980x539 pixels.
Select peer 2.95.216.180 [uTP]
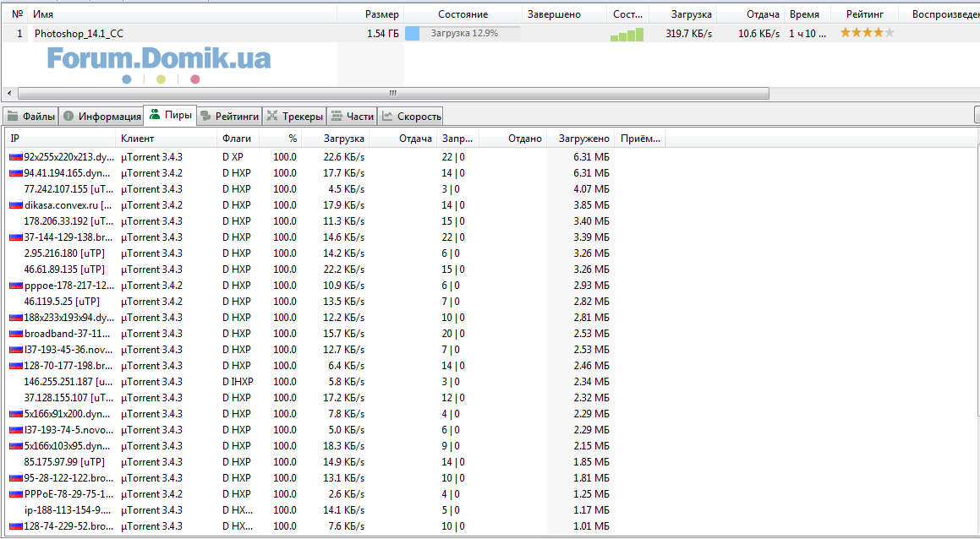coord(64,253)
